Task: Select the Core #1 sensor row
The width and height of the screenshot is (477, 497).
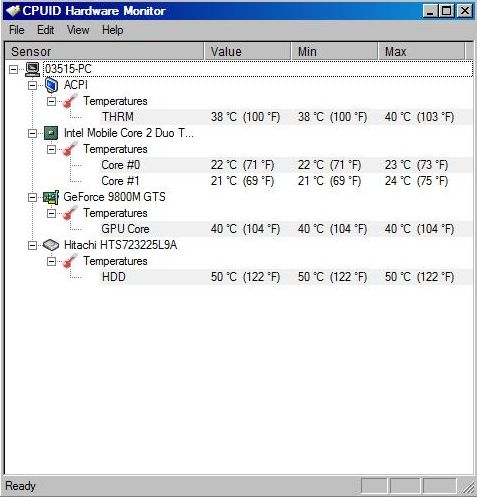Action: 286,181
